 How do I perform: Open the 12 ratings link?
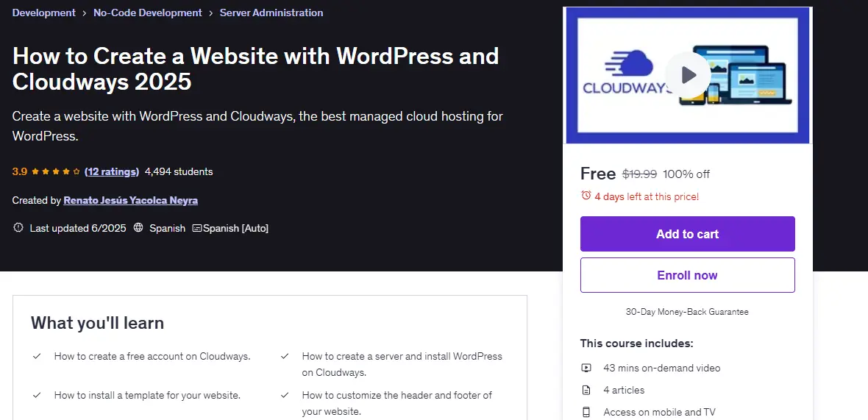click(112, 171)
